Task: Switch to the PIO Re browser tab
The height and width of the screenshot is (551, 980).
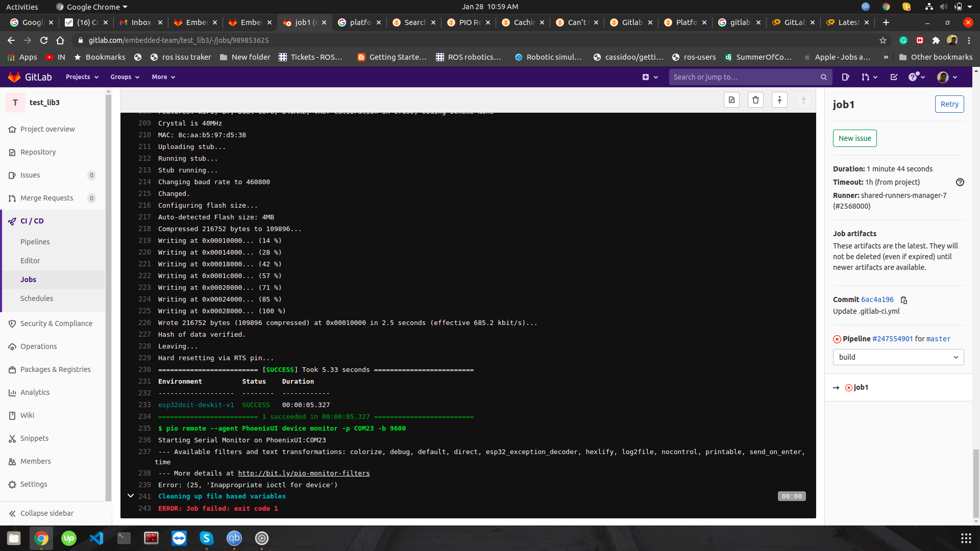Action: tap(469, 22)
